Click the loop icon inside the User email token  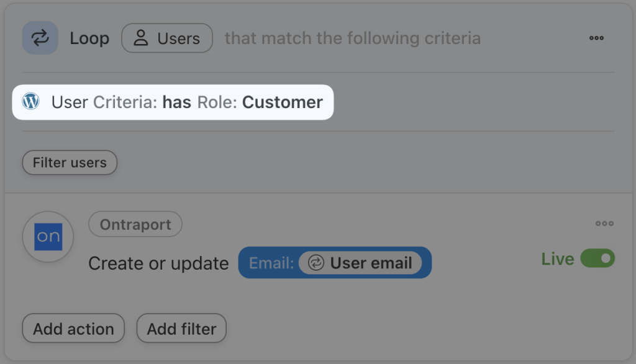coord(316,263)
